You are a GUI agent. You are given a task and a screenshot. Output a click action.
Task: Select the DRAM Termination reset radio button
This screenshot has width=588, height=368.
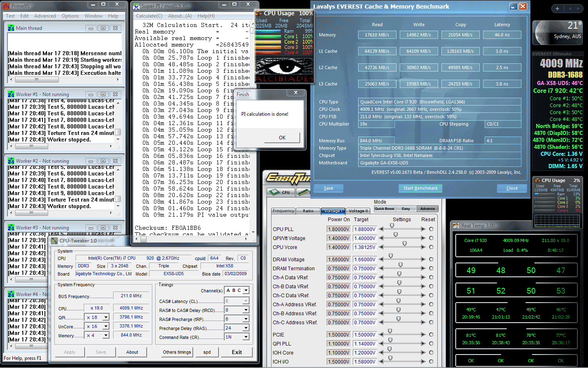tap(431, 268)
